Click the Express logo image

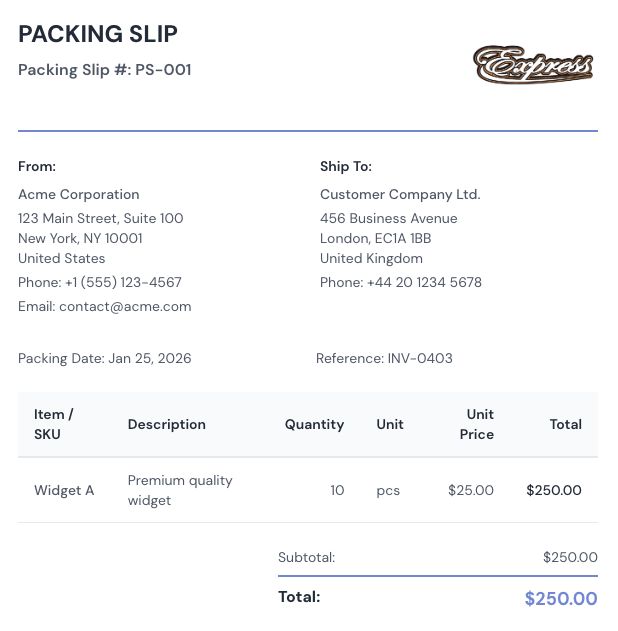[533, 64]
